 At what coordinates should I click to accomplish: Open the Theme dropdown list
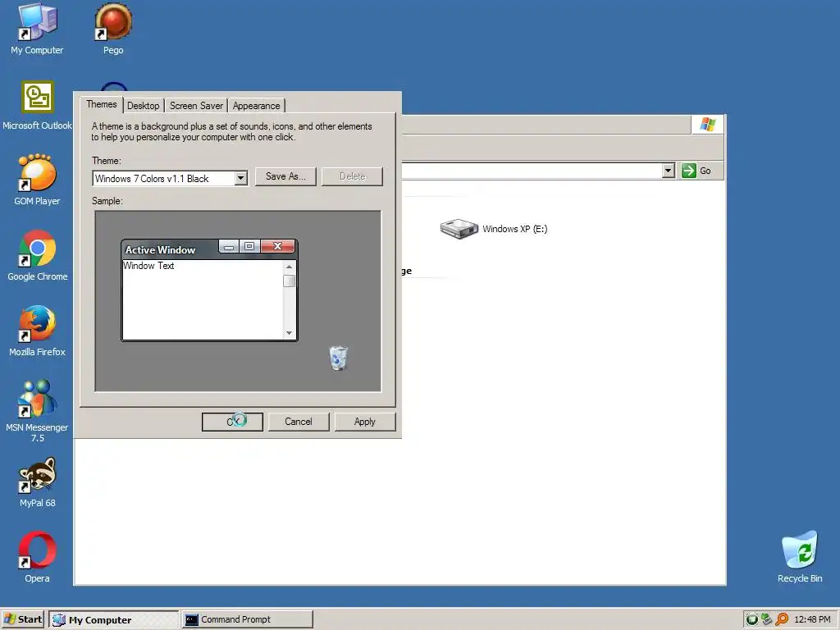(x=241, y=178)
